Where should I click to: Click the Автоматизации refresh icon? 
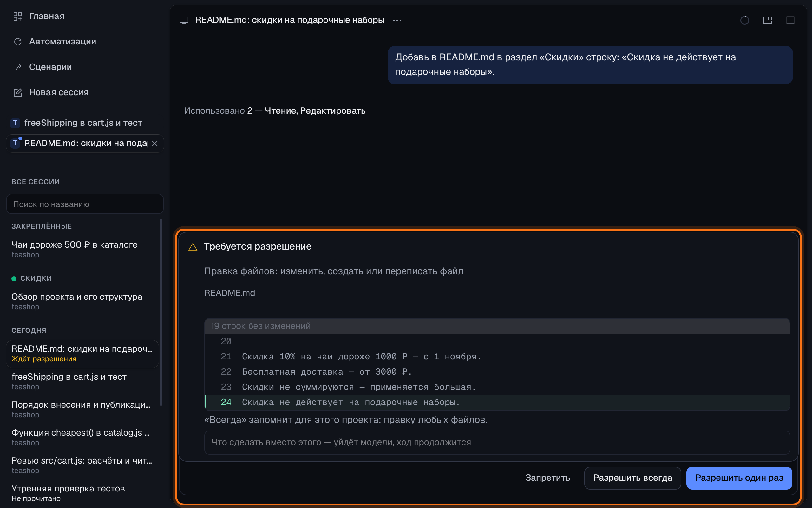pos(17,42)
